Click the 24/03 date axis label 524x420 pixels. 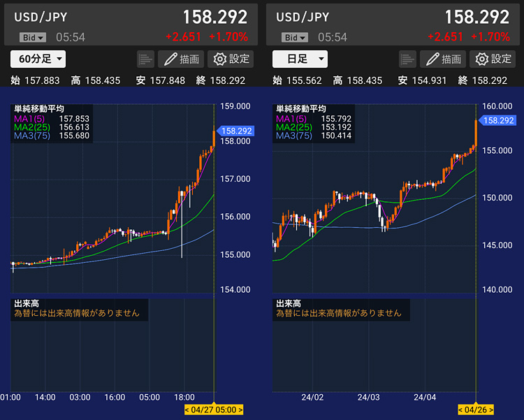click(369, 397)
